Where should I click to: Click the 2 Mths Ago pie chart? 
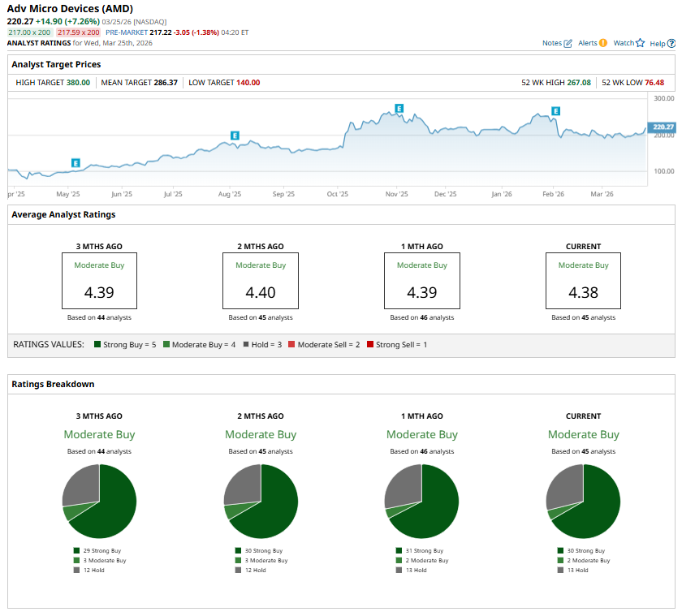tap(260, 501)
